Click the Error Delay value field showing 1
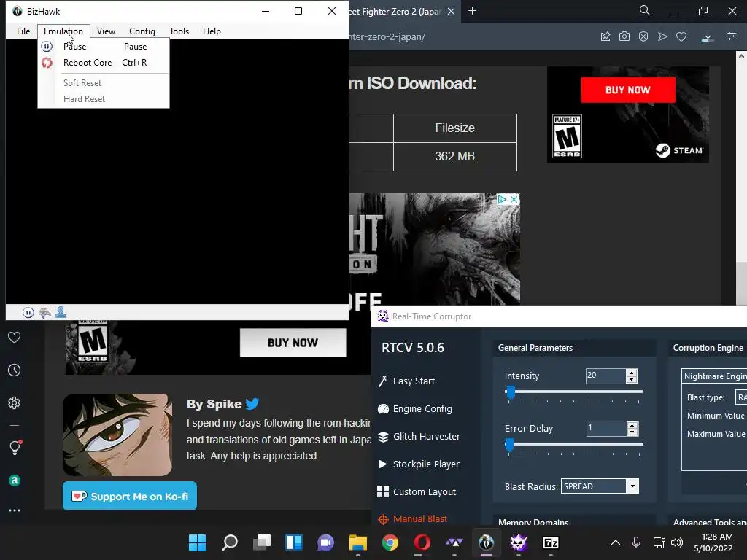This screenshot has width=747, height=560. coord(606,428)
